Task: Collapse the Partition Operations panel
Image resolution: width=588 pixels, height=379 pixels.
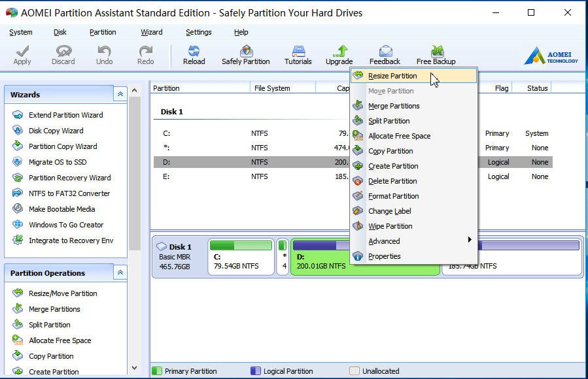Action: click(x=120, y=272)
